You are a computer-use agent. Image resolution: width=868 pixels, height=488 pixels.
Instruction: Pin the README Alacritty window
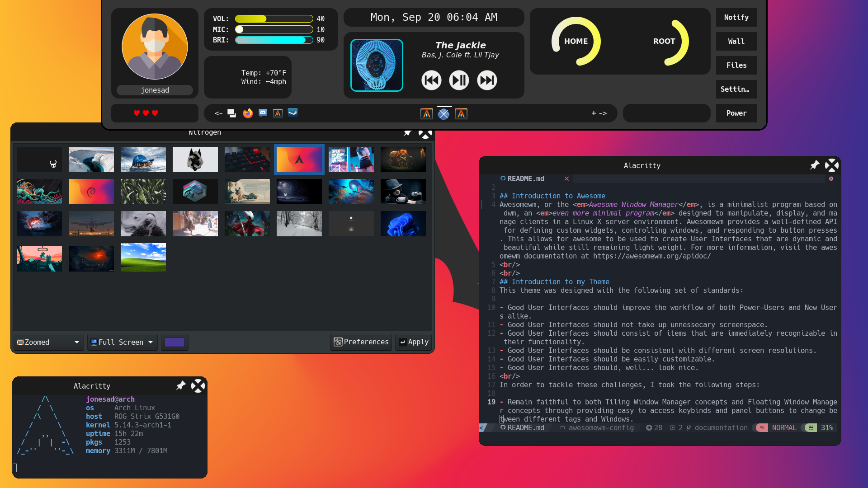point(814,165)
